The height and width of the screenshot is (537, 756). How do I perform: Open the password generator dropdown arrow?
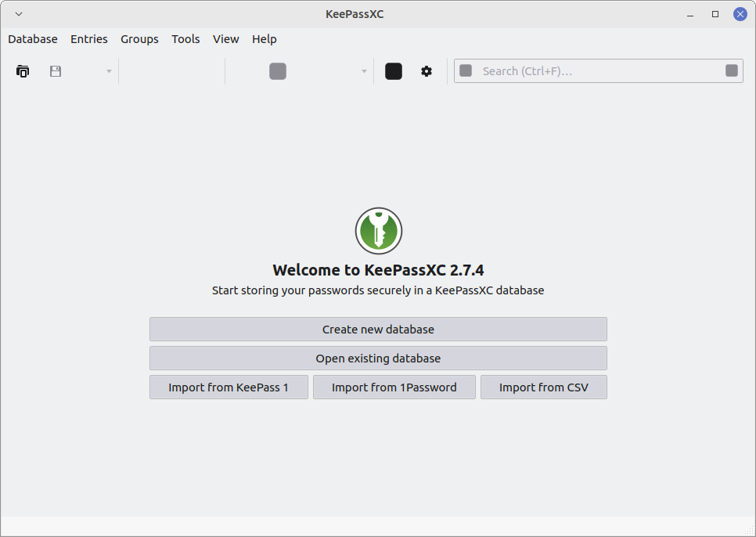[x=363, y=70]
